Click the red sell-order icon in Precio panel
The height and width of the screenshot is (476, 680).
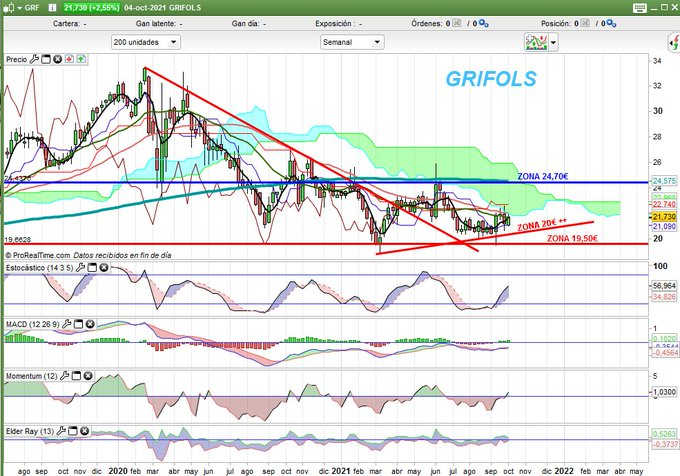click(x=69, y=59)
